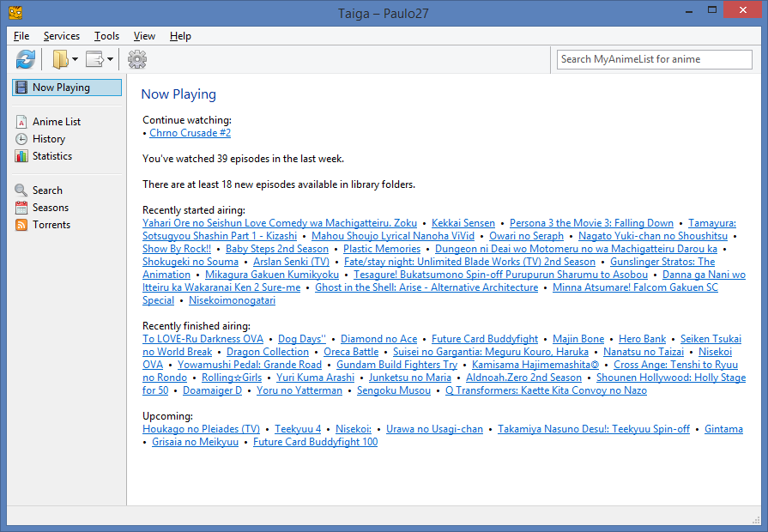This screenshot has width=768, height=532.
Task: Expand the tools dropdown arrow
Action: [x=110, y=59]
